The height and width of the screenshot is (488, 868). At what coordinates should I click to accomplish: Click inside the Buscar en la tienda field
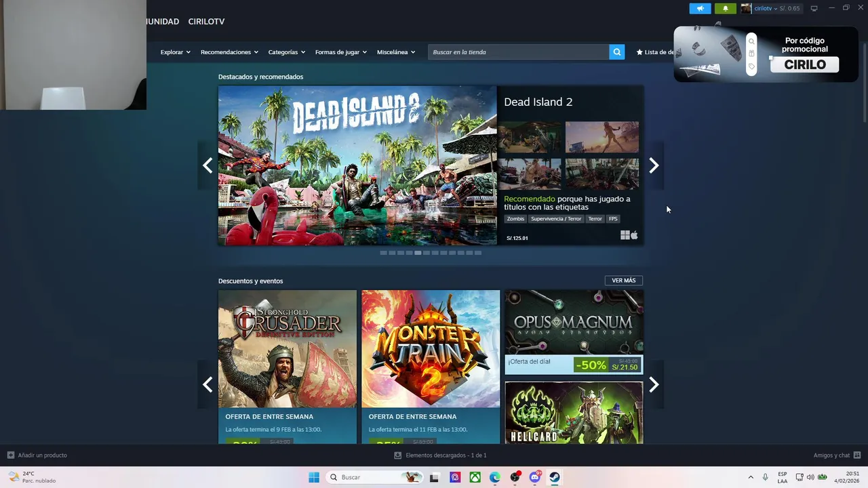point(519,52)
